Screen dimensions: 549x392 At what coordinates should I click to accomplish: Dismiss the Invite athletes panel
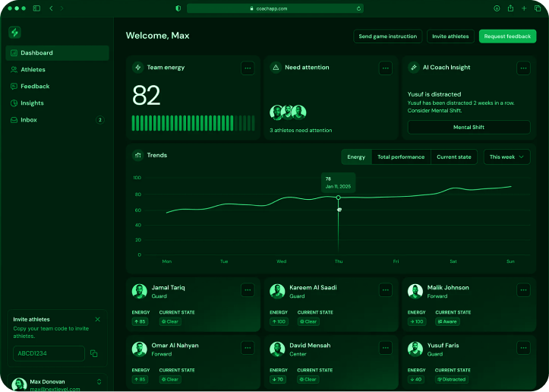coord(97,319)
